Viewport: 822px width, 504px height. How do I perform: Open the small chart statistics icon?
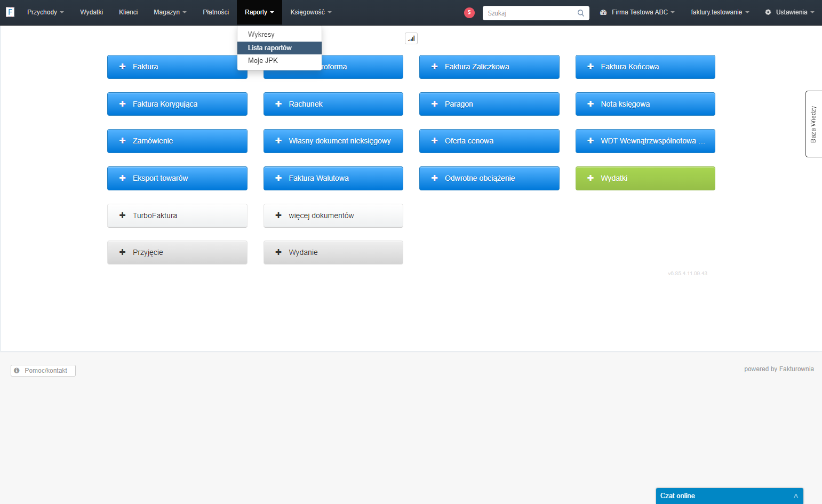click(x=411, y=38)
